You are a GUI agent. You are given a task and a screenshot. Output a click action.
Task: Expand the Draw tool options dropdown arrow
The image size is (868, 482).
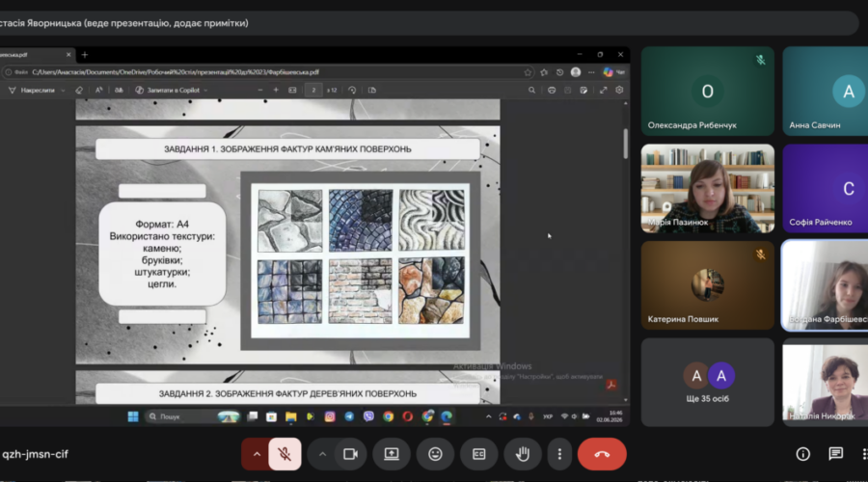[x=63, y=91]
